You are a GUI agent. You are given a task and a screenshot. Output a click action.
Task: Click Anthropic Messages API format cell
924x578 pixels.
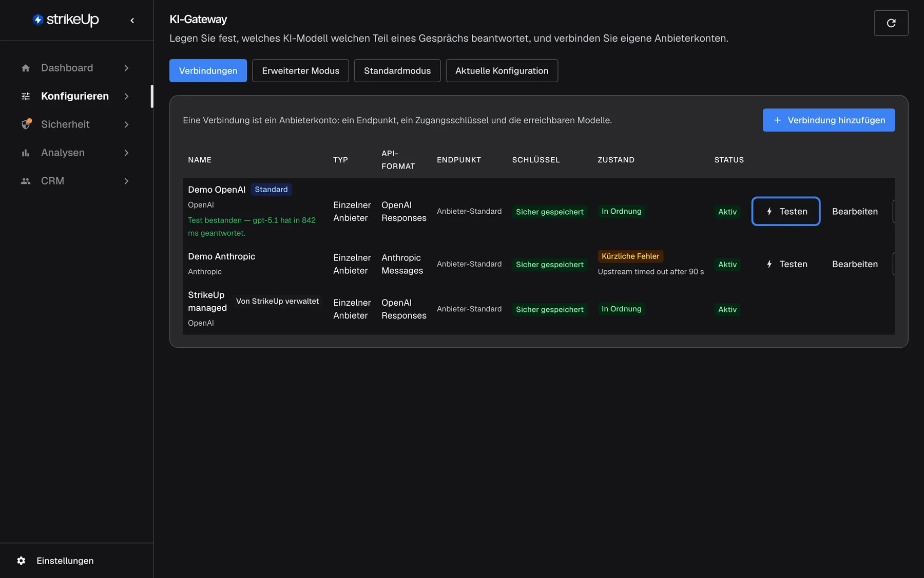[402, 264]
